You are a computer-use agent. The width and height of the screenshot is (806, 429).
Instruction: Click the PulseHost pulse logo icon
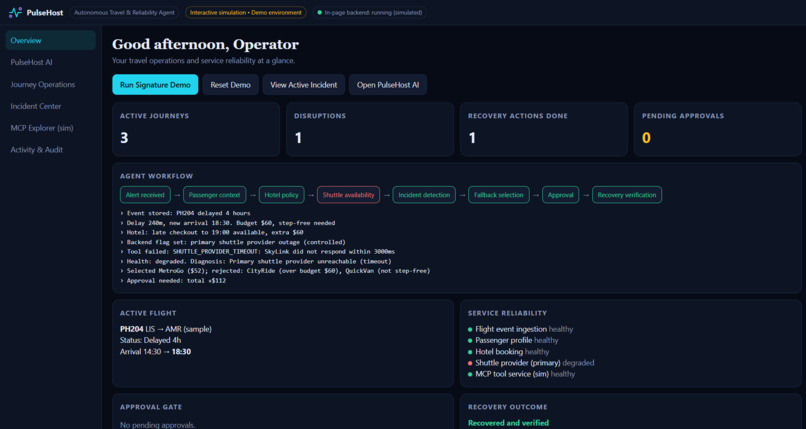[x=15, y=12]
